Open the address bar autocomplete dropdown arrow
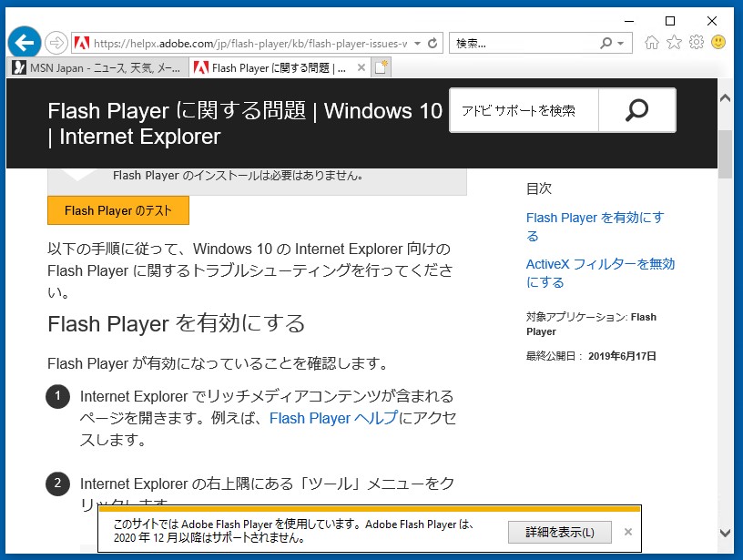The image size is (743, 560). [x=417, y=44]
